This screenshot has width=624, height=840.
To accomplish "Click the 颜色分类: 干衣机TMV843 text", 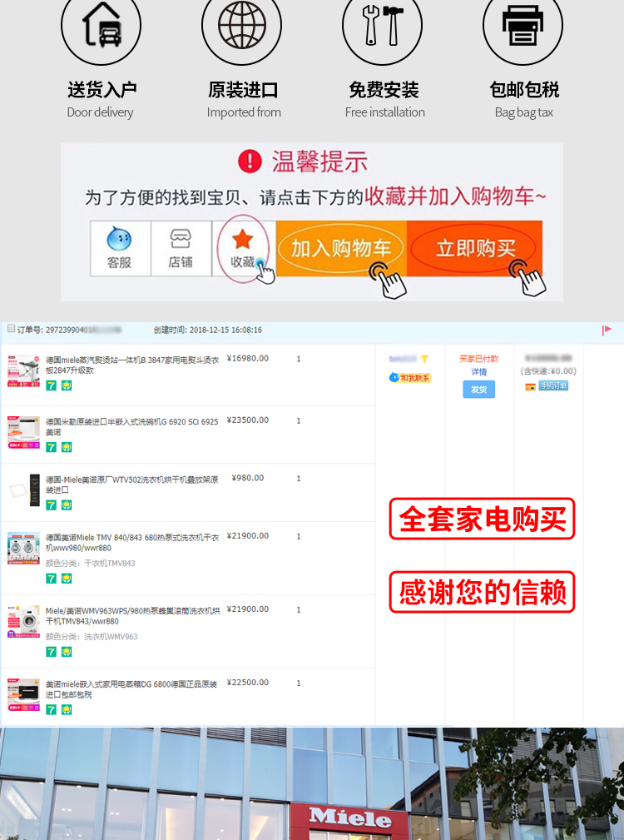I will point(91,563).
